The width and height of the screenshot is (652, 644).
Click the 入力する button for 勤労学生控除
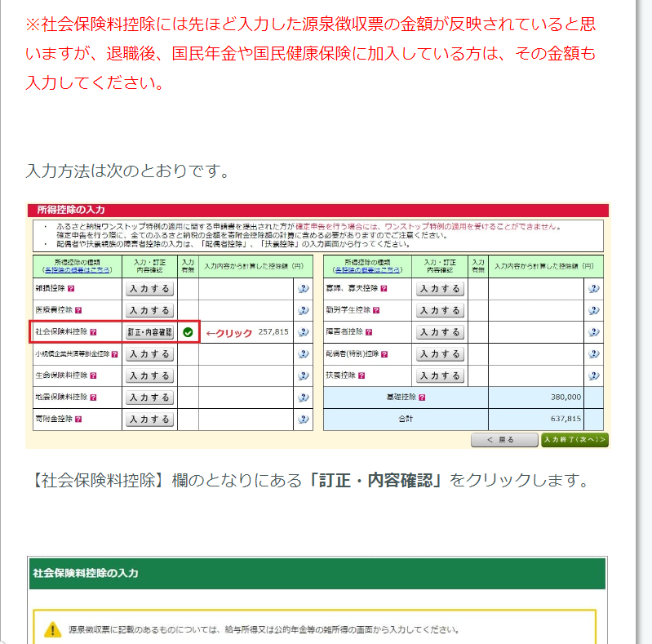coord(440,310)
